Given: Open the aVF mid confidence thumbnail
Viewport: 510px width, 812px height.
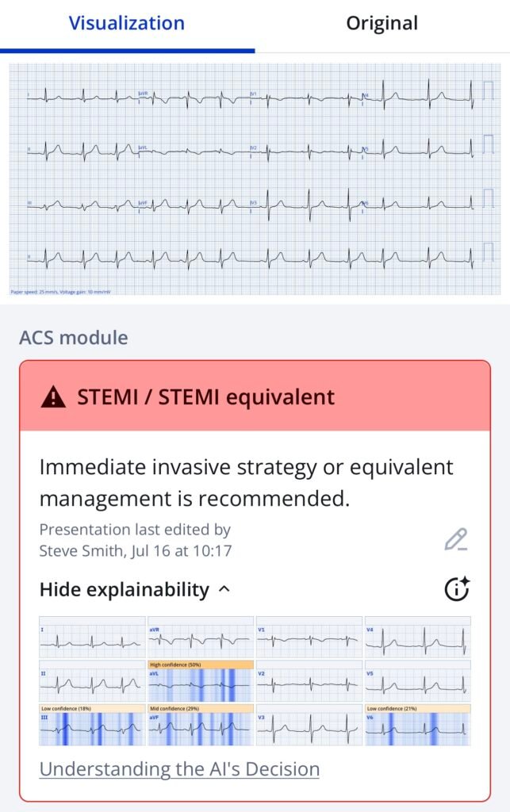Looking at the screenshot, I should [201, 725].
